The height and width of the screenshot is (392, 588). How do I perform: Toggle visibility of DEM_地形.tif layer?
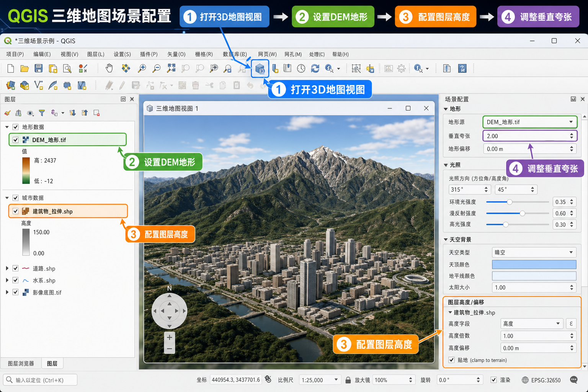pos(16,140)
